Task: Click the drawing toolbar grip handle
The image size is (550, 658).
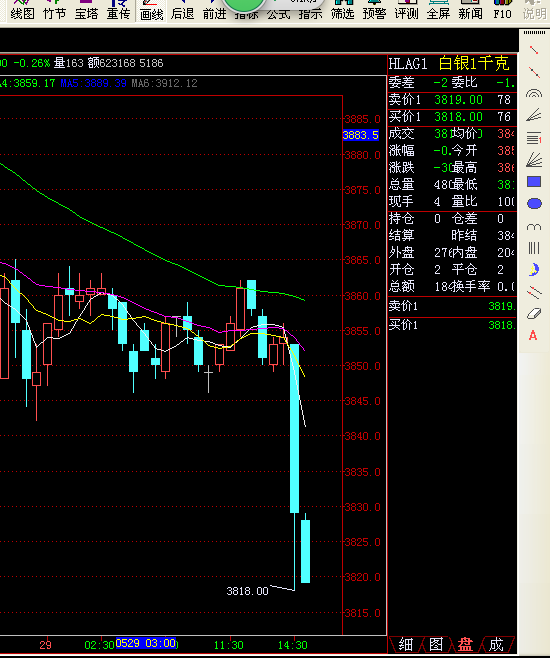Action: tap(534, 33)
